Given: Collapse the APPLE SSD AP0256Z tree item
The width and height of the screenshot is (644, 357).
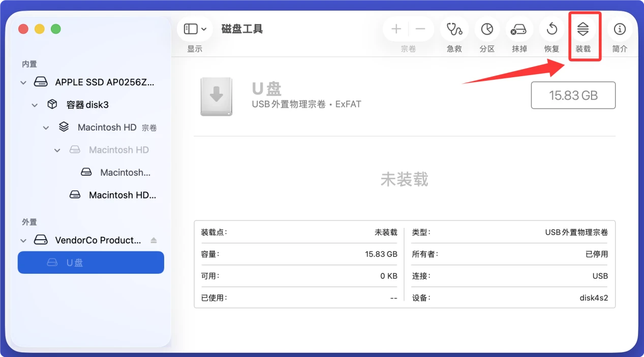Looking at the screenshot, I should 23,82.
